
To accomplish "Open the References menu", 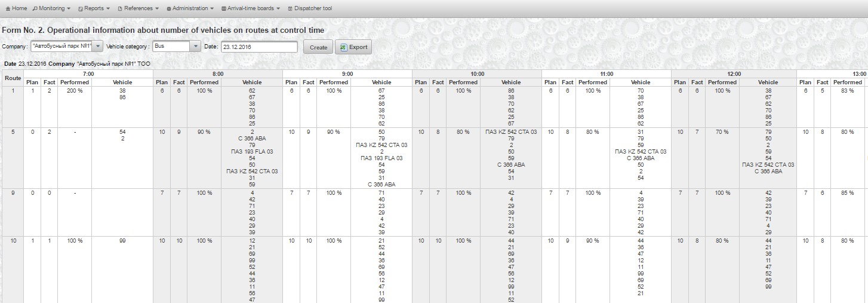I will tap(138, 9).
